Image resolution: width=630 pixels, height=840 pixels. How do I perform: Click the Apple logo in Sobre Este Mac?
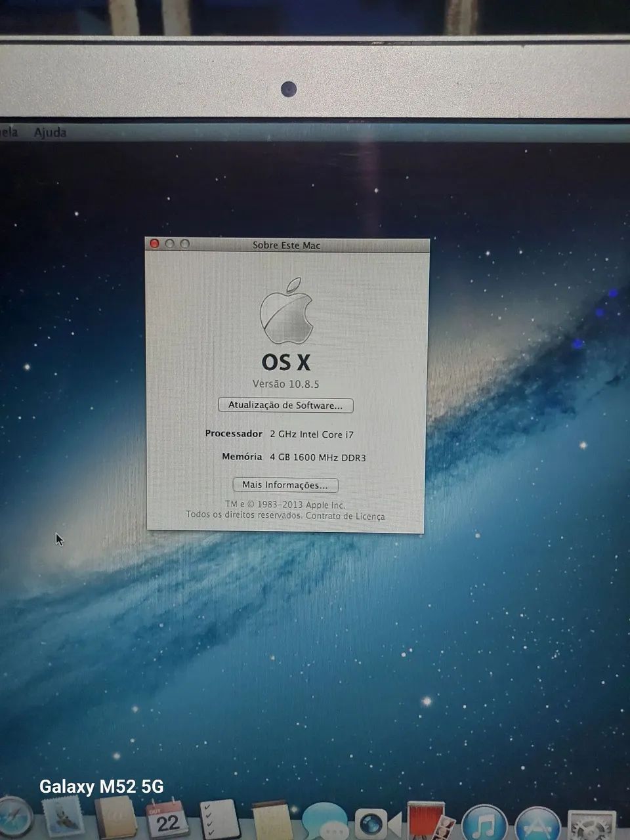287,311
